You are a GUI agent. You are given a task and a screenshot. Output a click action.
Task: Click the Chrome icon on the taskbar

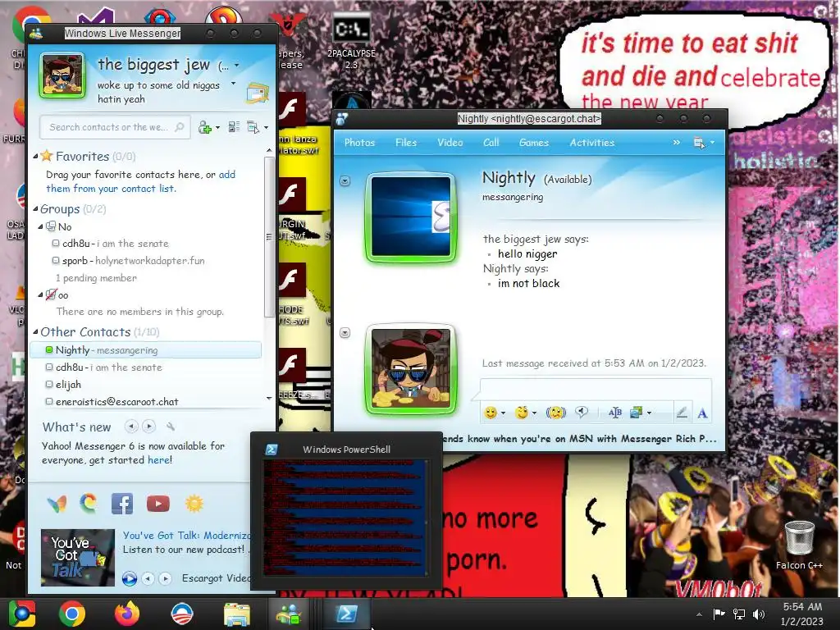click(x=72, y=614)
